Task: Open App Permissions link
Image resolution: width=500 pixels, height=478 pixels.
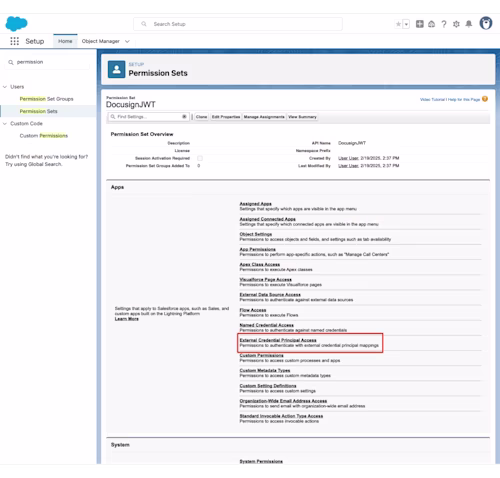Action: [257, 249]
